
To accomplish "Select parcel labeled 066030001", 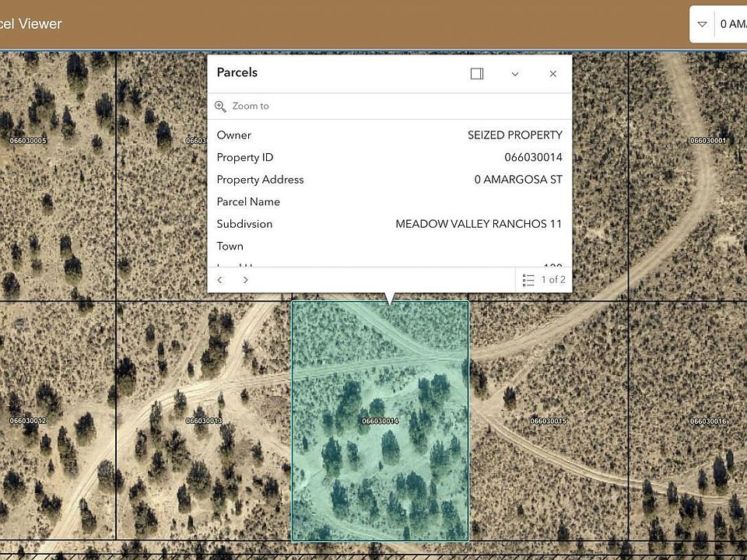I will [x=708, y=141].
